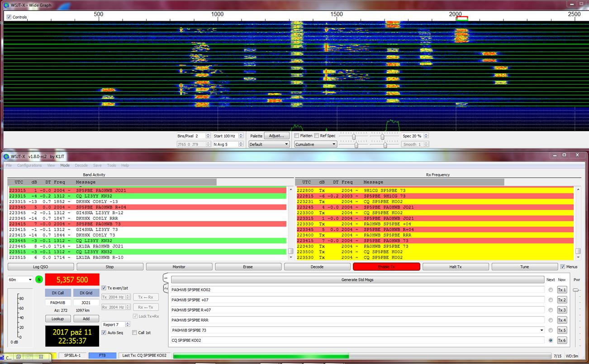Image resolution: width=589 pixels, height=364 pixels.
Task: Click the Stop button
Action: coord(109,267)
